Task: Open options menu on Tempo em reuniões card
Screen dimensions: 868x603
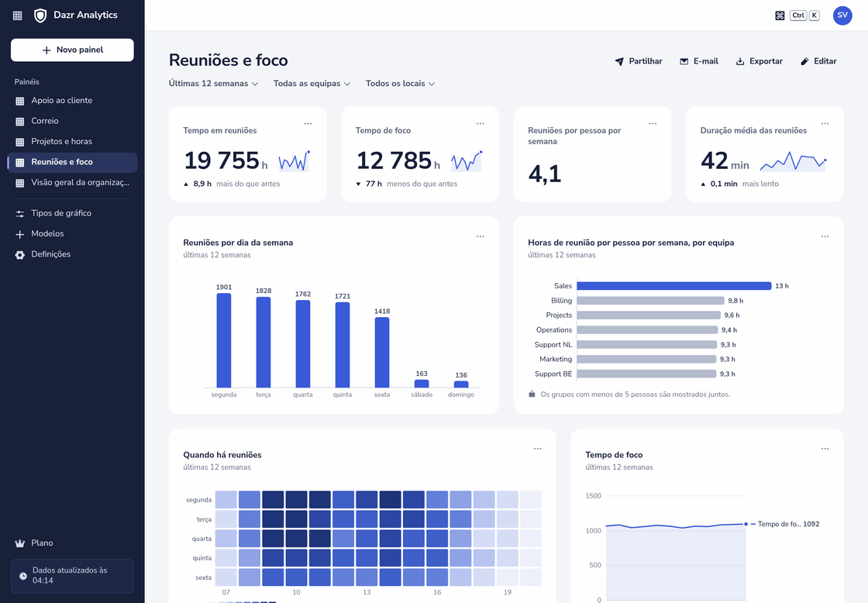Action: (308, 123)
